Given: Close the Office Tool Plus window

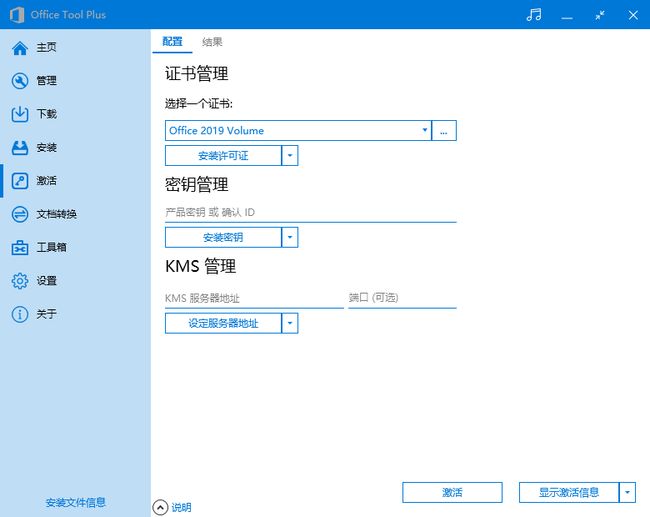Looking at the screenshot, I should click(633, 15).
